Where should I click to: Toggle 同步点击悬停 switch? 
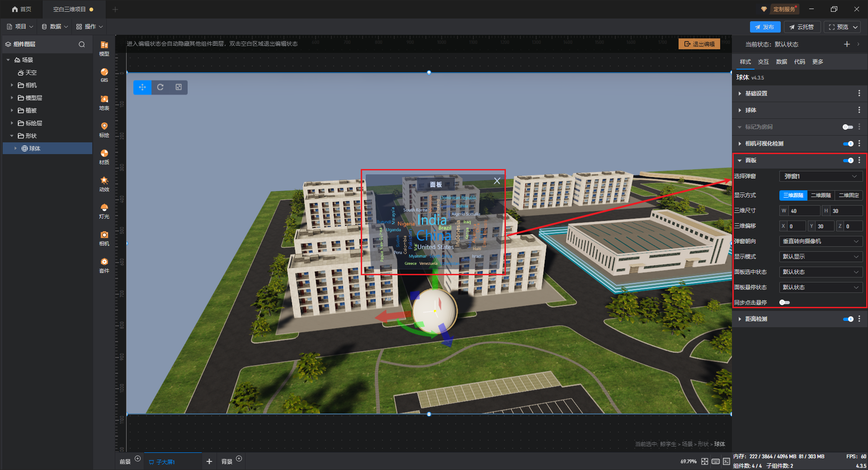click(x=784, y=302)
